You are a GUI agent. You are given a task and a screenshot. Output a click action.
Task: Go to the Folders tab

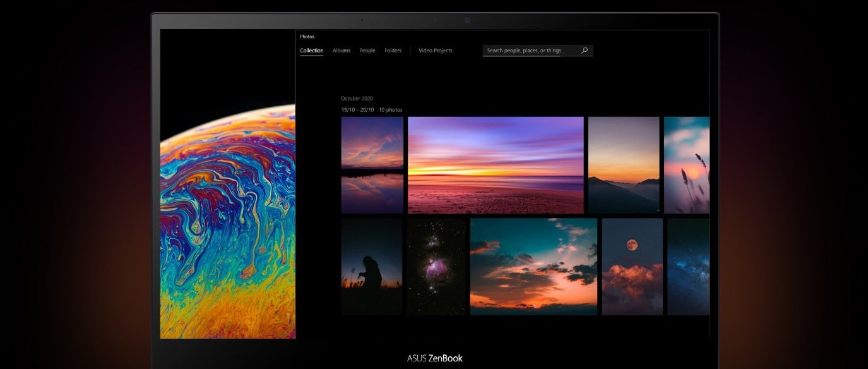pyautogui.click(x=393, y=51)
